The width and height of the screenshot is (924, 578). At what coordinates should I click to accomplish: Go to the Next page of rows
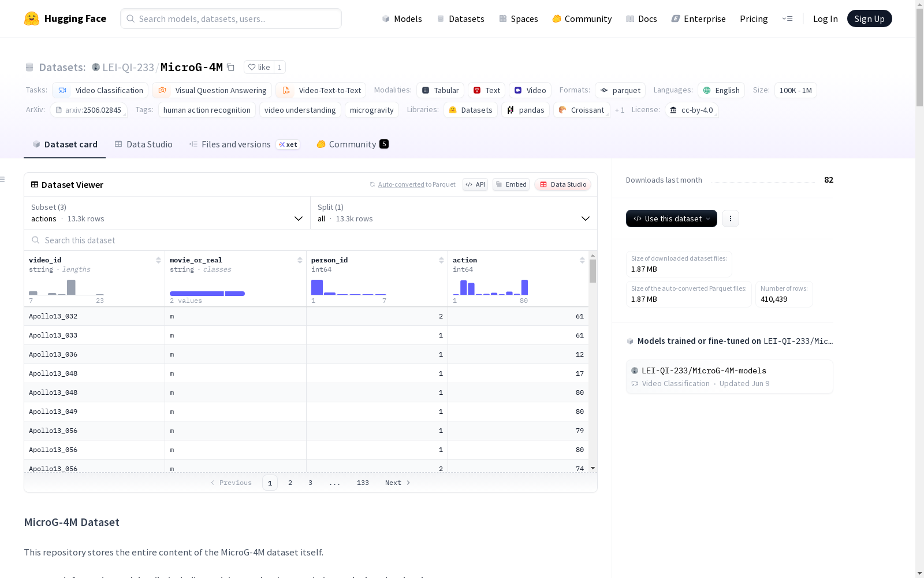coord(398,483)
